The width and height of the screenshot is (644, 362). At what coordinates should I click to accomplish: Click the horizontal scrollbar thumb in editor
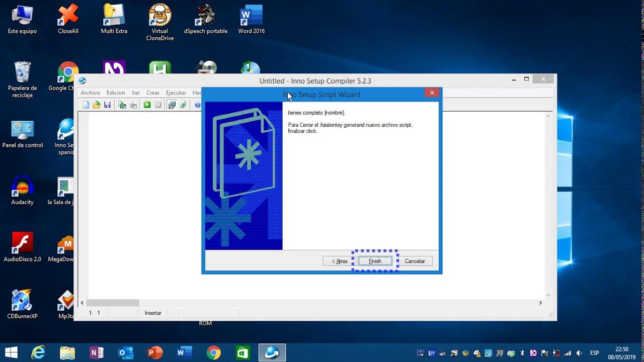(x=113, y=303)
